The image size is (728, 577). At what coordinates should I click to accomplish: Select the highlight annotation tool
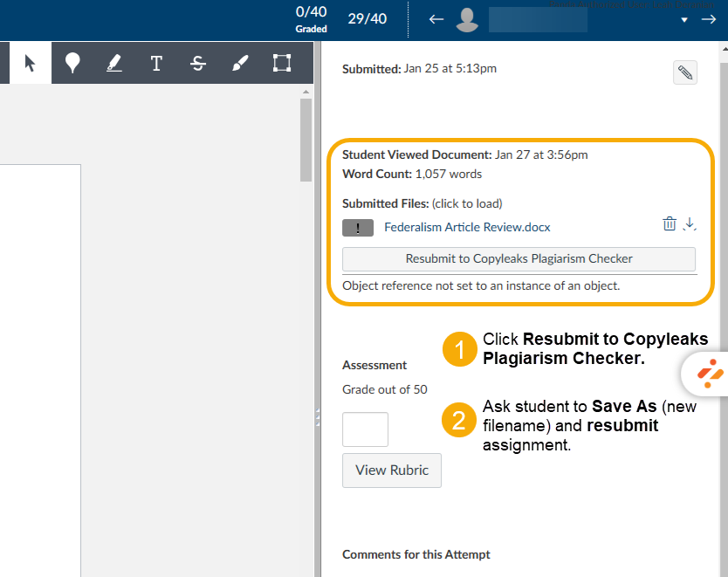114,63
